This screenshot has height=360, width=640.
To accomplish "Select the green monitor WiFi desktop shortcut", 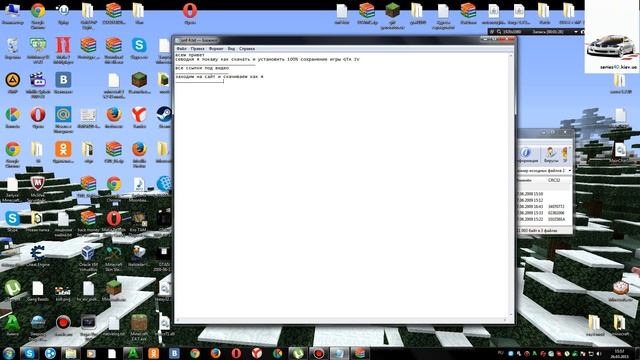I will pos(38,50).
